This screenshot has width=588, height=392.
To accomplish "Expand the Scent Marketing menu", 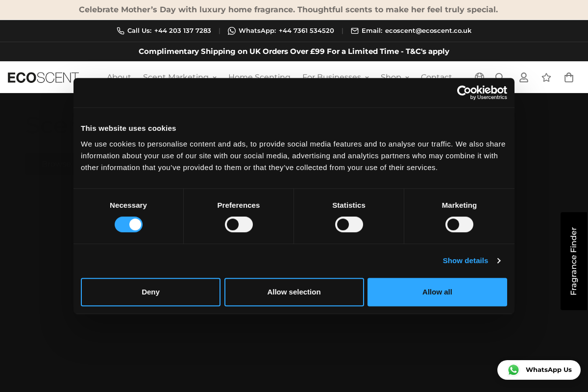I will [x=175, y=77].
